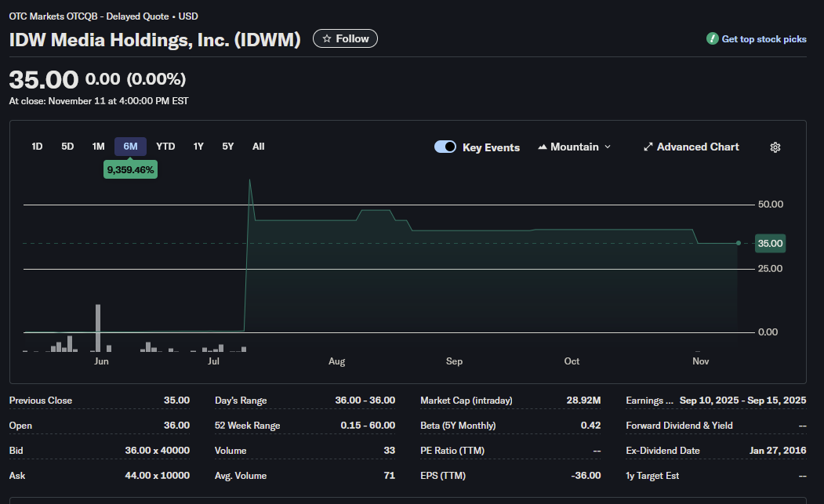Select the 1Y range tab
The image size is (824, 504).
(x=198, y=147)
